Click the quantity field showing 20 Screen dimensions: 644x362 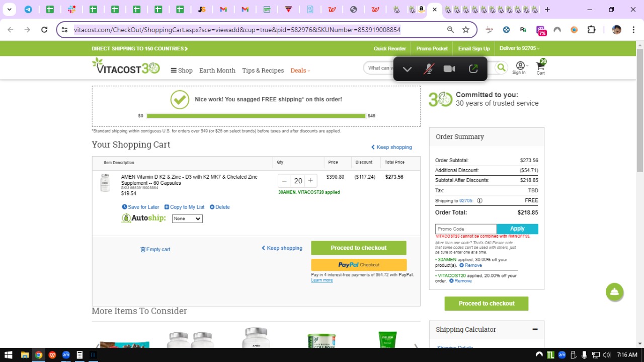coord(298,181)
